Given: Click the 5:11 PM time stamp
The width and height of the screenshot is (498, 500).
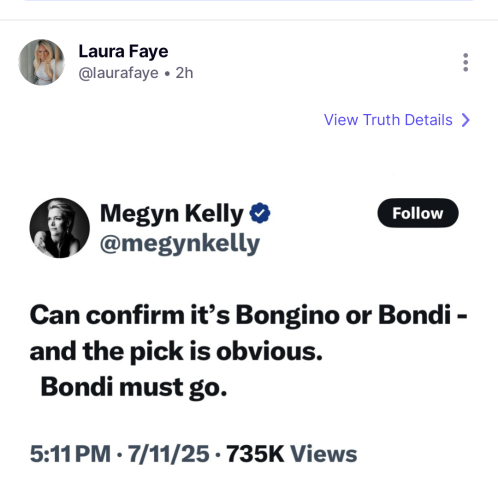Looking at the screenshot, I should 70,454.
